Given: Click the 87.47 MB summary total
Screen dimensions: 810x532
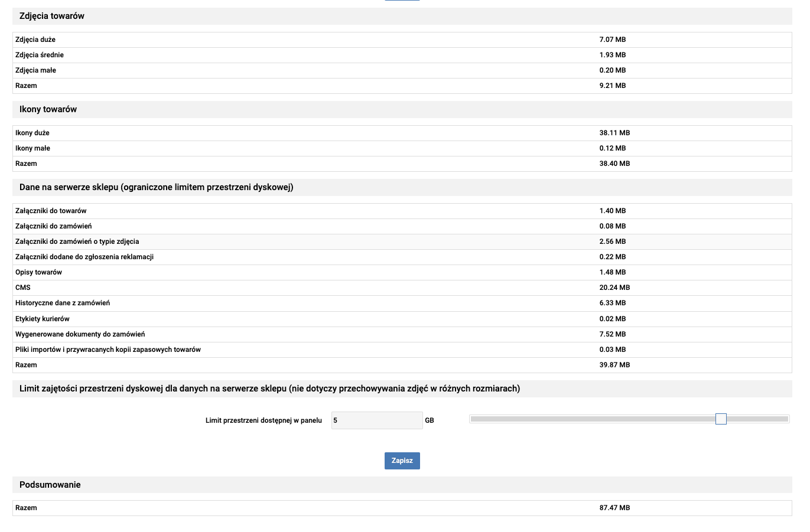Looking at the screenshot, I should click(x=614, y=508).
